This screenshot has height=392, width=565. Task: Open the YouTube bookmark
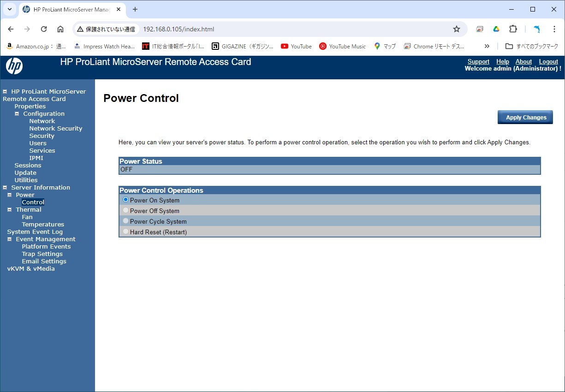tap(296, 46)
